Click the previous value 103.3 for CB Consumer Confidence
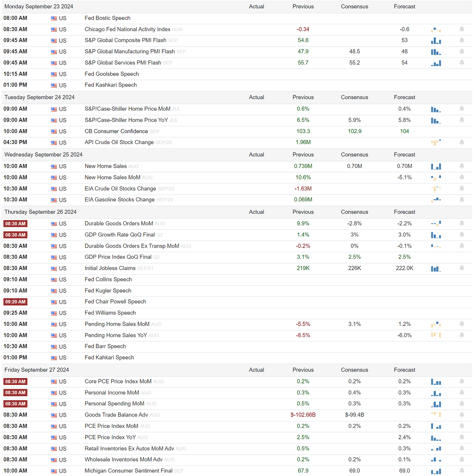 coord(303,131)
